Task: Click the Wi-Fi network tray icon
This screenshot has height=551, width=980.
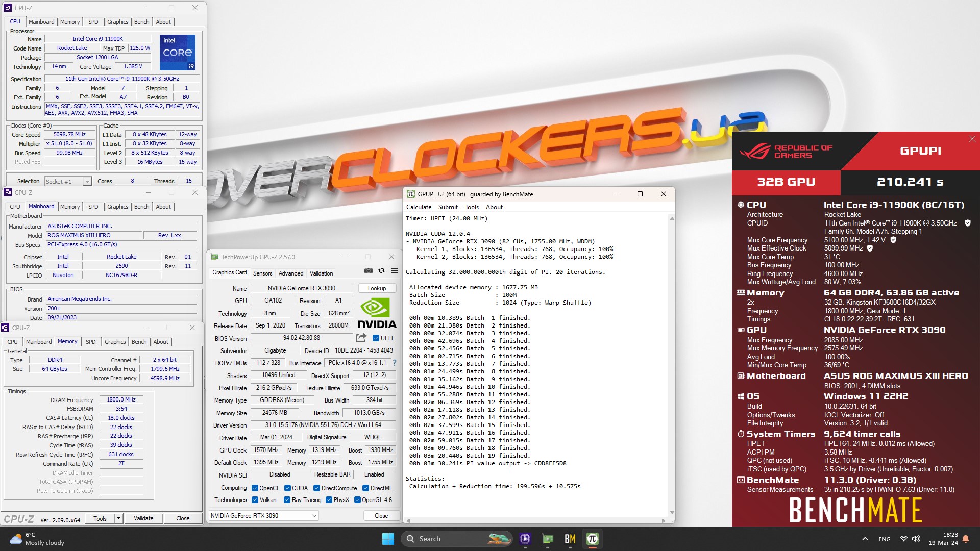Action: click(x=904, y=539)
